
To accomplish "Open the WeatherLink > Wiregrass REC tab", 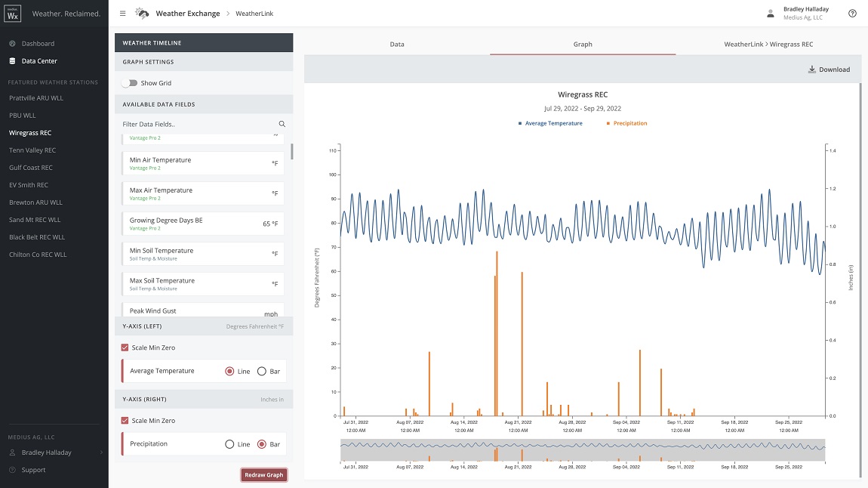I will [x=771, y=44].
